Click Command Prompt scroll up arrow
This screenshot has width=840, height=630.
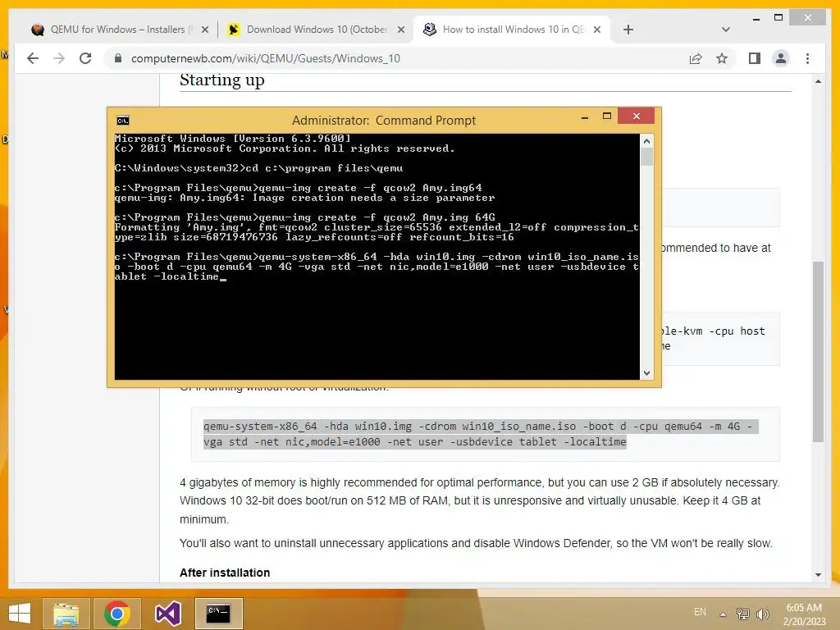click(x=646, y=141)
